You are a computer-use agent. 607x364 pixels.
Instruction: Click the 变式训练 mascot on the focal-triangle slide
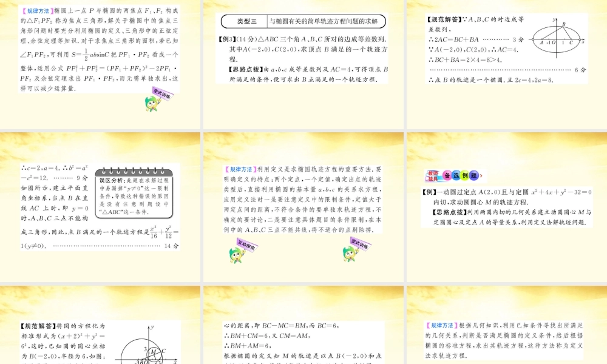click(158, 100)
